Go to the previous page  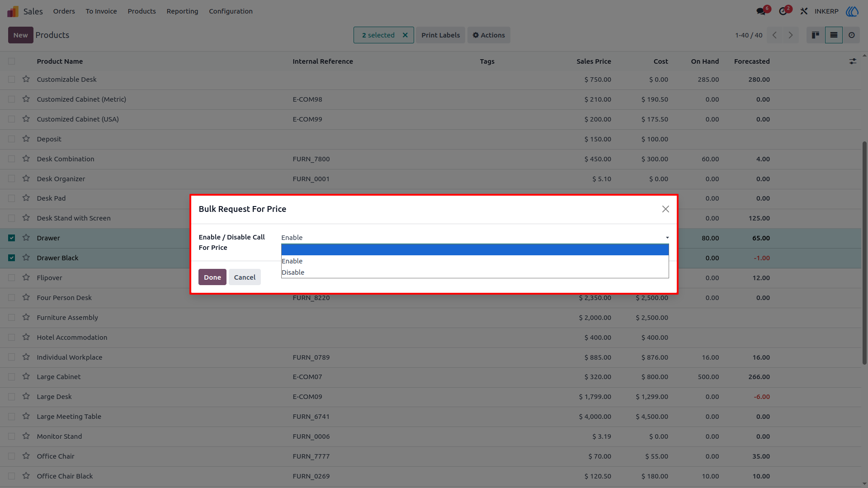pos(774,35)
